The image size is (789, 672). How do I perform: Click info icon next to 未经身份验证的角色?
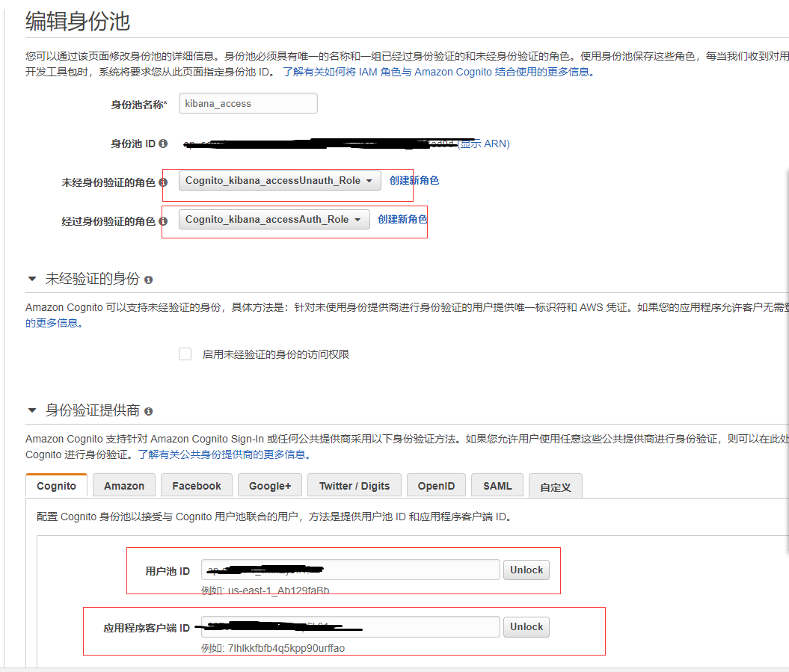tap(163, 182)
